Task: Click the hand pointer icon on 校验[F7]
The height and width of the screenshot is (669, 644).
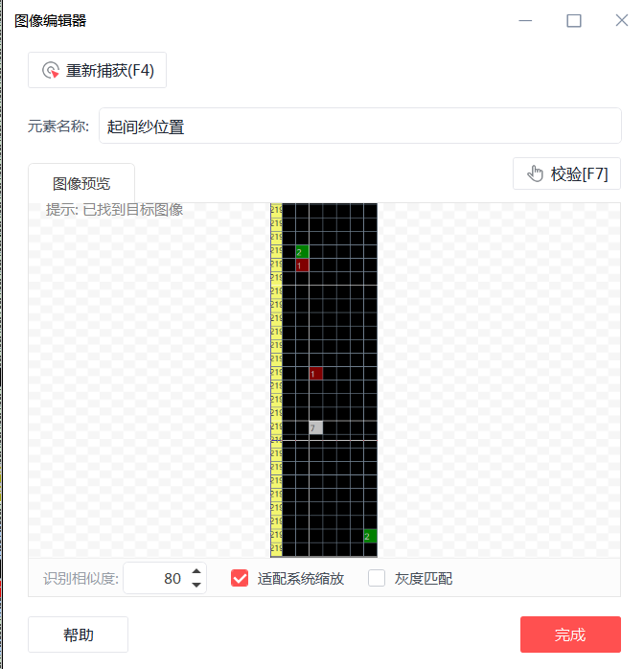Action: [536, 173]
